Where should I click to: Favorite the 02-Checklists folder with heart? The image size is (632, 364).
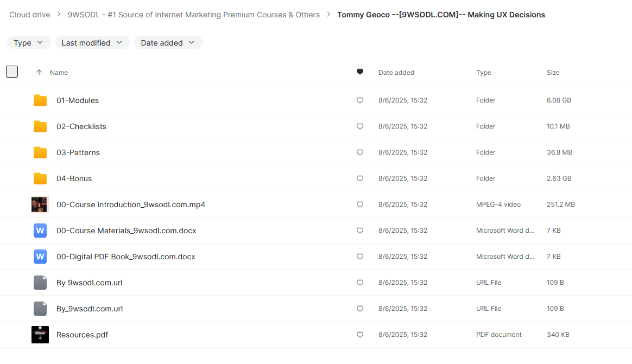point(359,126)
